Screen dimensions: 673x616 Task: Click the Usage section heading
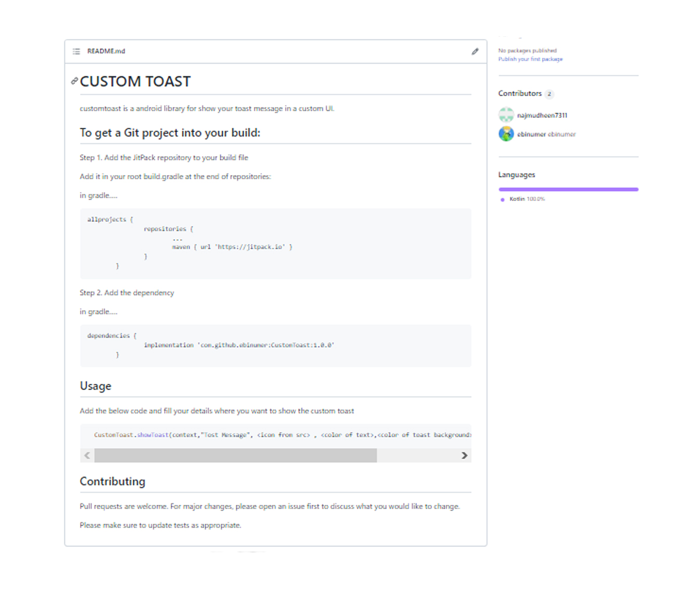coord(96,386)
